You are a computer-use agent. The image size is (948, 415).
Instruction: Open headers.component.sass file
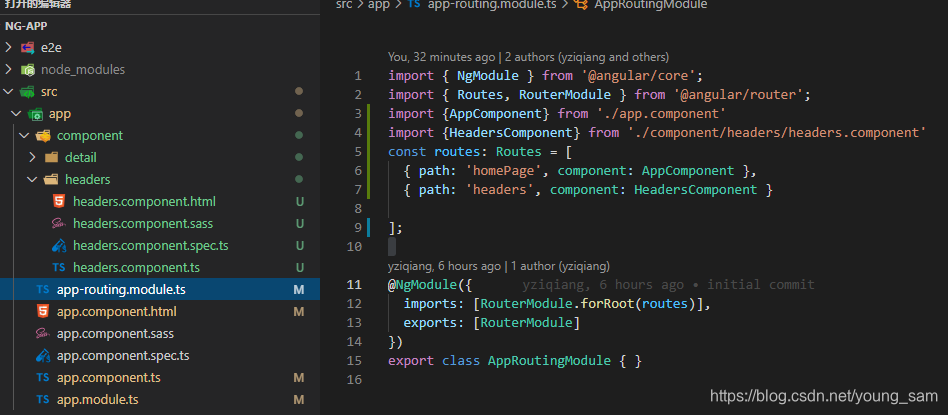[x=143, y=224]
